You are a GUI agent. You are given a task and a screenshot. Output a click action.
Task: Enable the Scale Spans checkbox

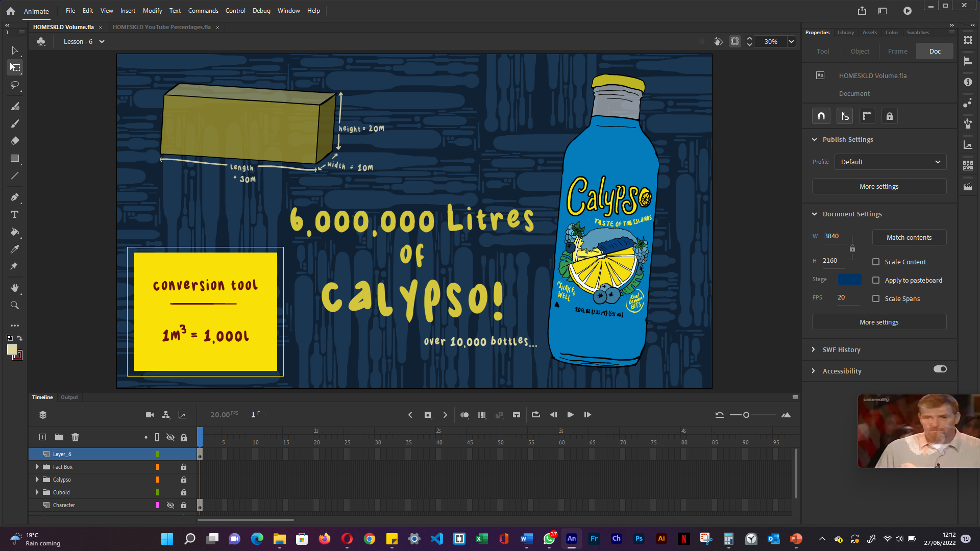tap(876, 298)
